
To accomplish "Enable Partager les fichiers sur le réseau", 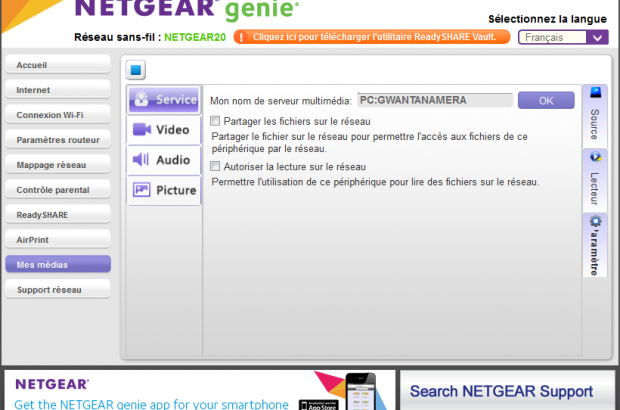I will (215, 121).
